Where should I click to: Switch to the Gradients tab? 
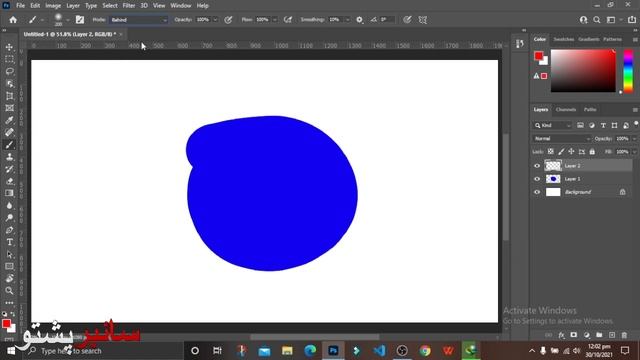coord(589,39)
